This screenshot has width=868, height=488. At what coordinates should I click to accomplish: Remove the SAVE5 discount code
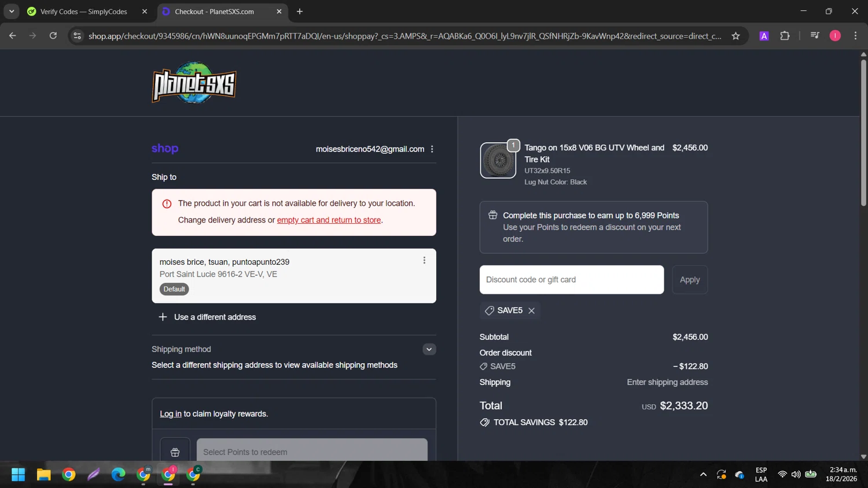point(531,310)
